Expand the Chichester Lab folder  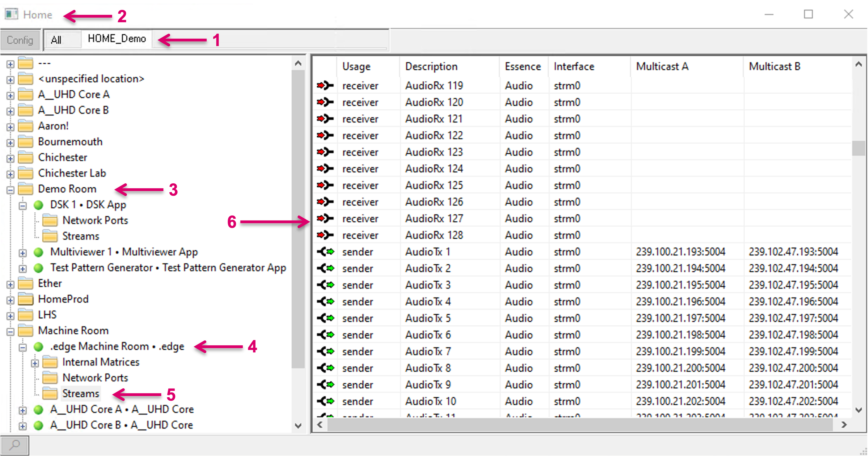tap(11, 174)
